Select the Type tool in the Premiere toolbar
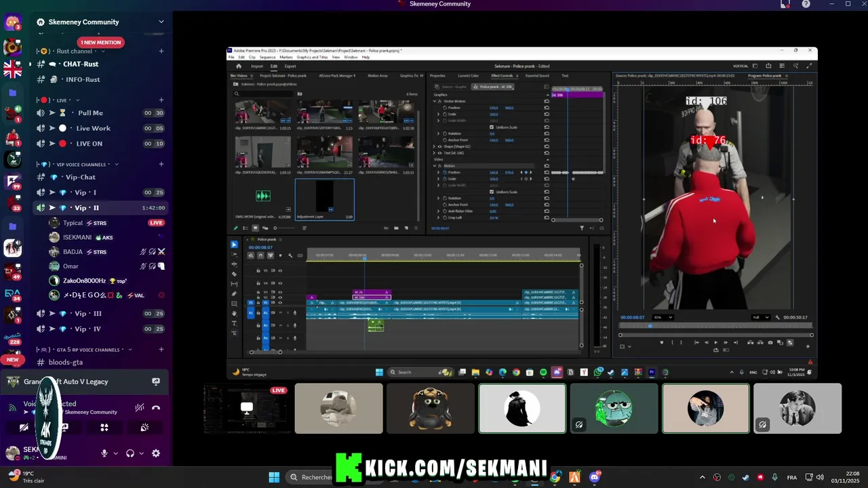 pos(234,324)
